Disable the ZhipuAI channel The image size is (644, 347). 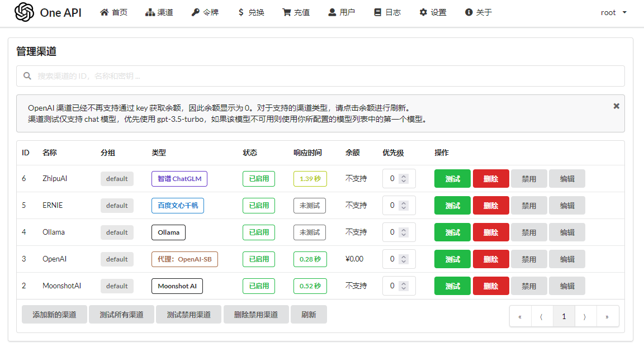click(x=529, y=179)
